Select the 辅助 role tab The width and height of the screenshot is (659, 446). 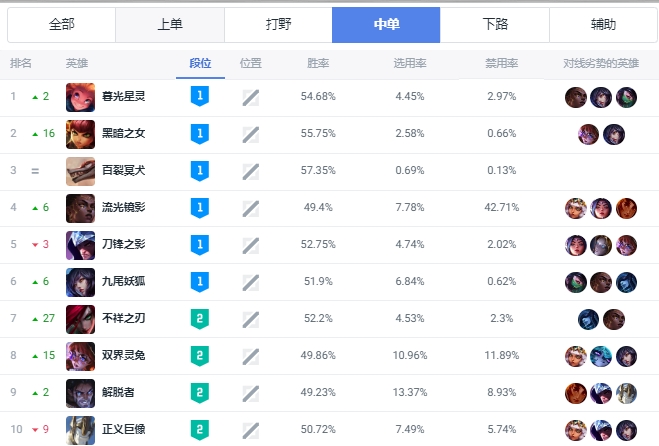pos(602,25)
